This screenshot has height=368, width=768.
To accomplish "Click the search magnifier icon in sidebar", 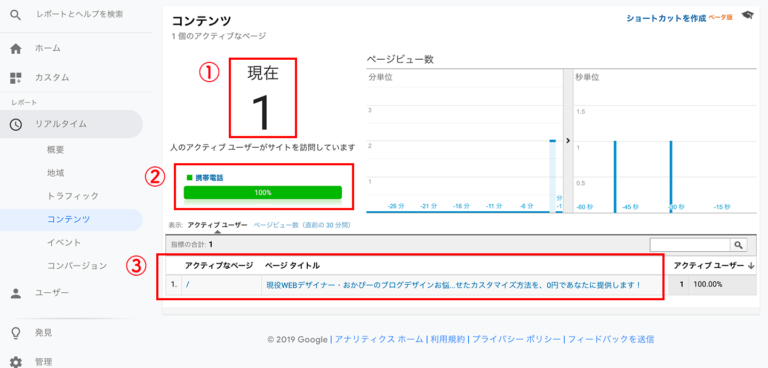I will click(x=16, y=15).
